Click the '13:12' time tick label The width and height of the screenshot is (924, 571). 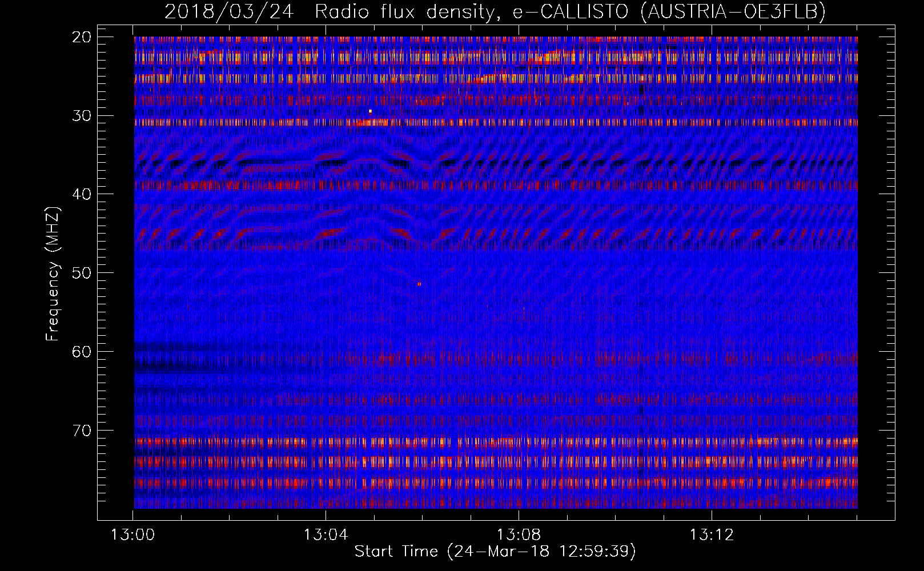click(x=712, y=535)
